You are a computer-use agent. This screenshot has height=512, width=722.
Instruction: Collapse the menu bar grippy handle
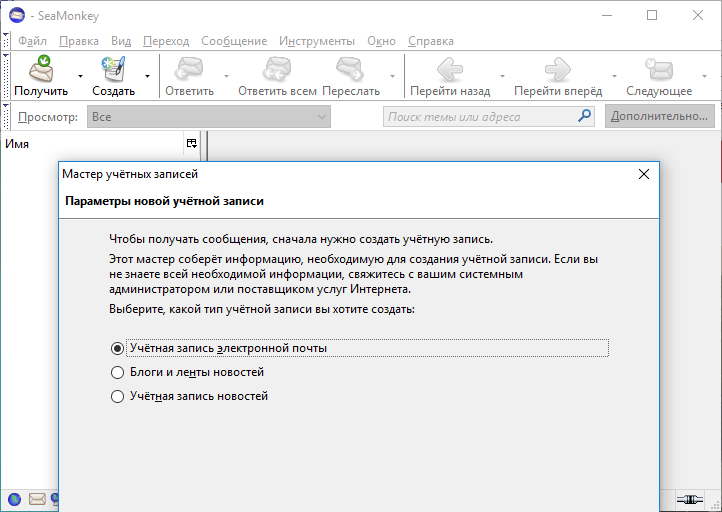click(6, 41)
